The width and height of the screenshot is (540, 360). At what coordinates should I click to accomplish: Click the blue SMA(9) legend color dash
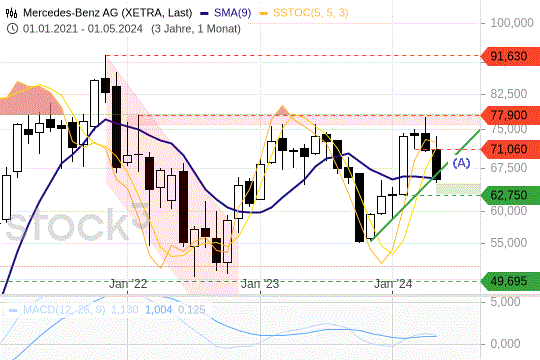[205, 14]
